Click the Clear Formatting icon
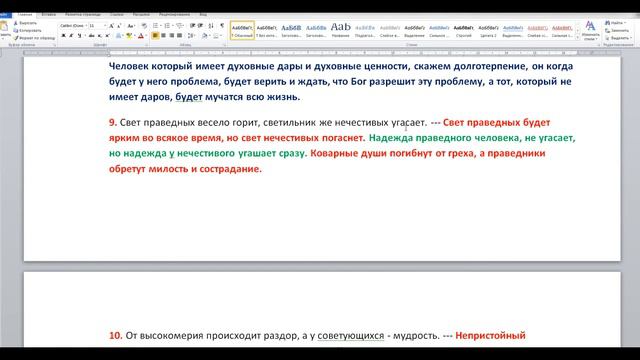Screen dimensions: 640x360 click(x=144, y=26)
